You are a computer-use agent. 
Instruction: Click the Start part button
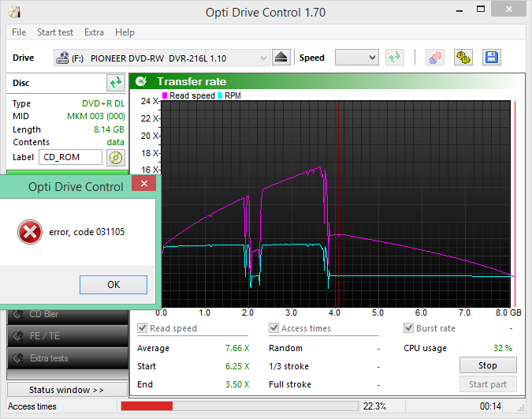pos(488,384)
